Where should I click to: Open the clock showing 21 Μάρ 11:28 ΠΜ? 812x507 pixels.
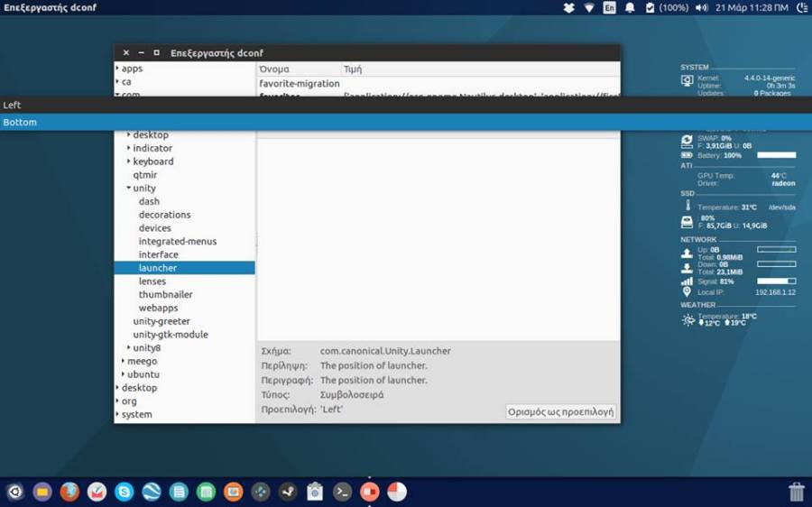coord(752,8)
